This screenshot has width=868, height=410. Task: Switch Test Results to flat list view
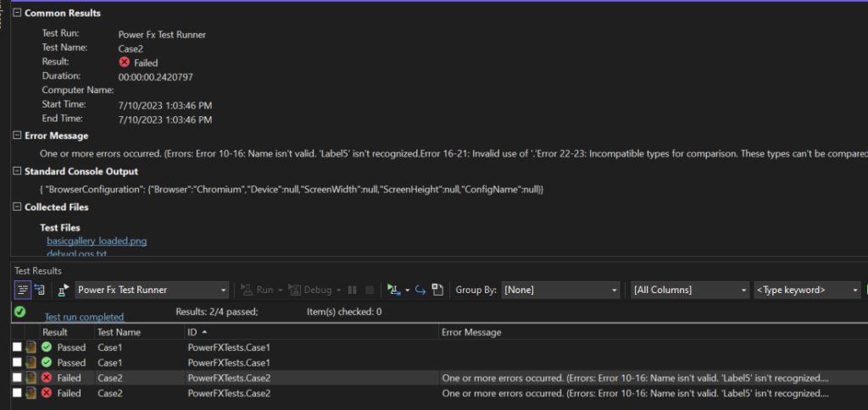pos(23,290)
